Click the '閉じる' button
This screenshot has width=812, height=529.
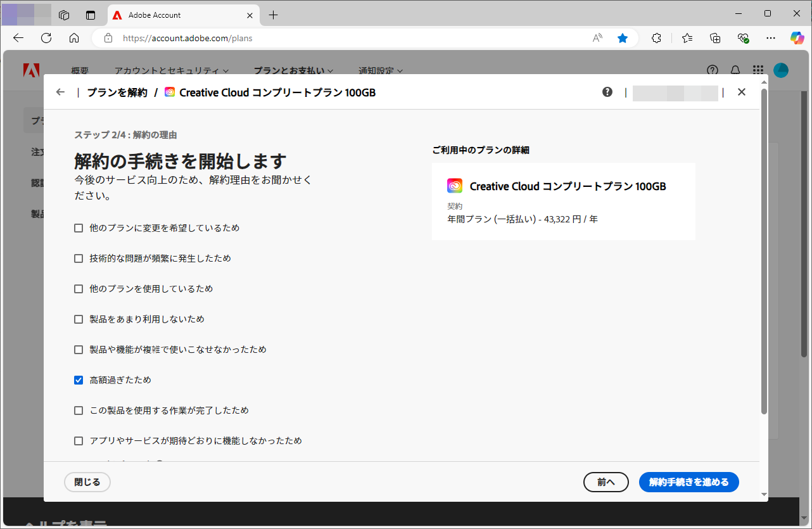point(87,482)
